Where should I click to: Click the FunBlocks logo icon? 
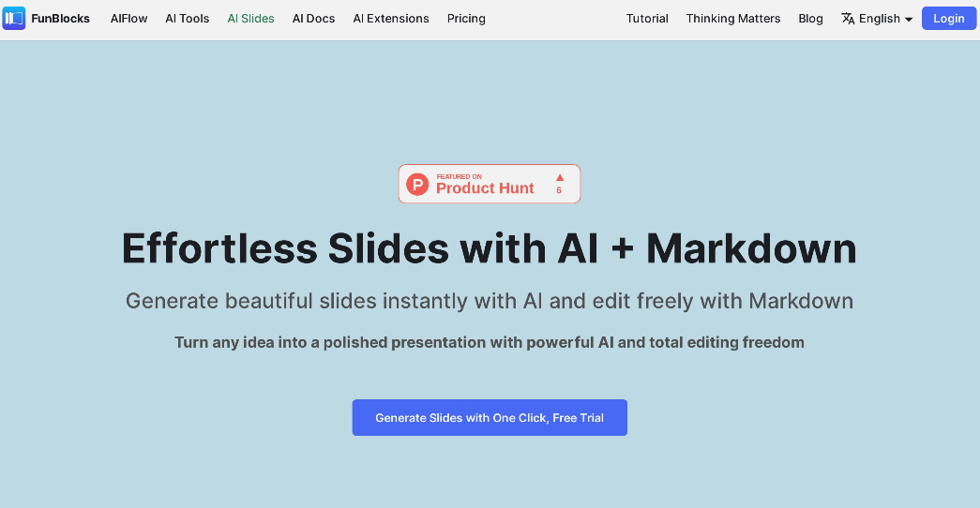14,18
